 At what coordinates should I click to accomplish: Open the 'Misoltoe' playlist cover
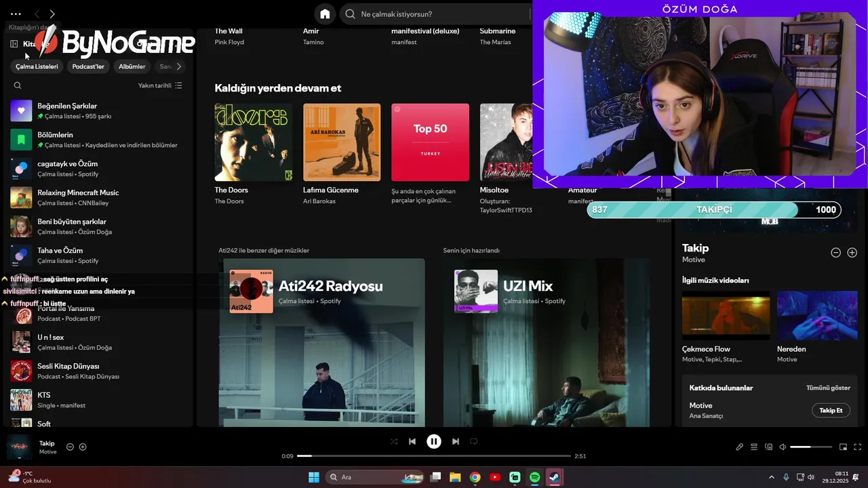tap(506, 142)
